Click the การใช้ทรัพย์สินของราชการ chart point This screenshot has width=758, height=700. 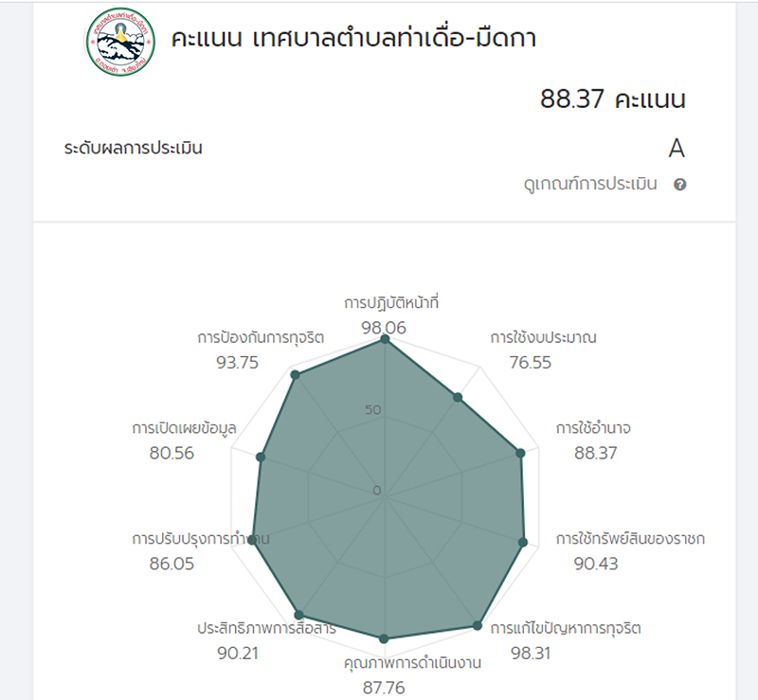coord(523,543)
